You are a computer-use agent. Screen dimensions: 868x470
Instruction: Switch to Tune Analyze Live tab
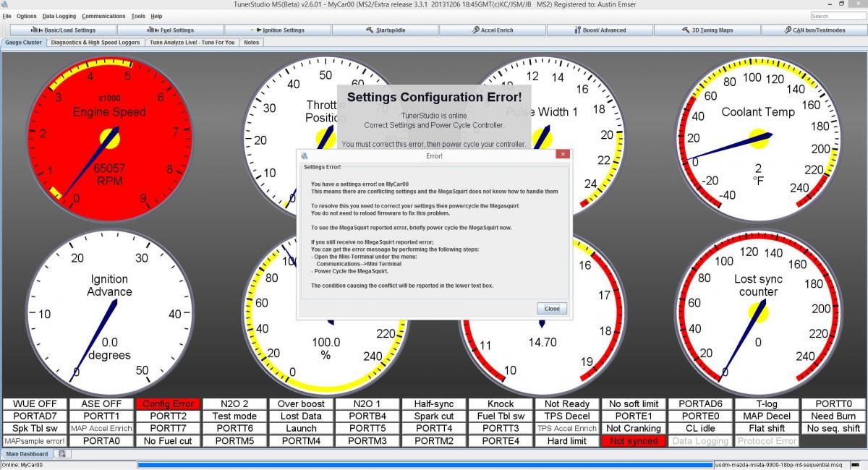click(x=192, y=43)
